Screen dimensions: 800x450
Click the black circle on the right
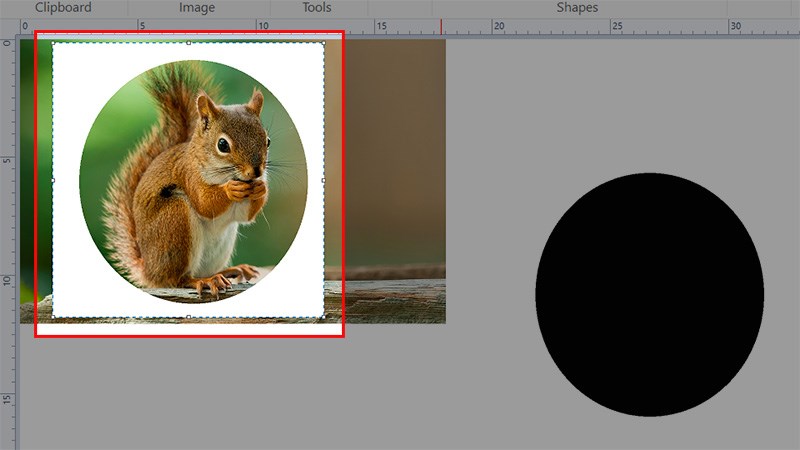649,294
